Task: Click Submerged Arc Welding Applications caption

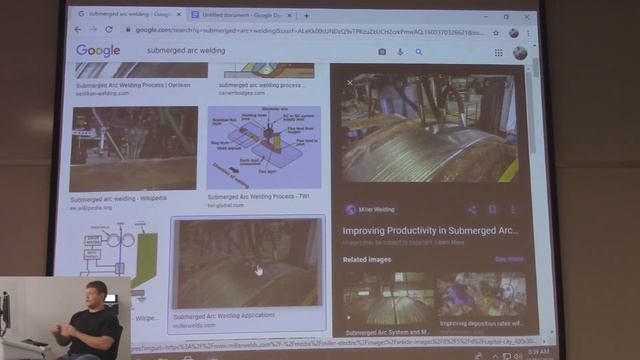Action: click(x=224, y=316)
